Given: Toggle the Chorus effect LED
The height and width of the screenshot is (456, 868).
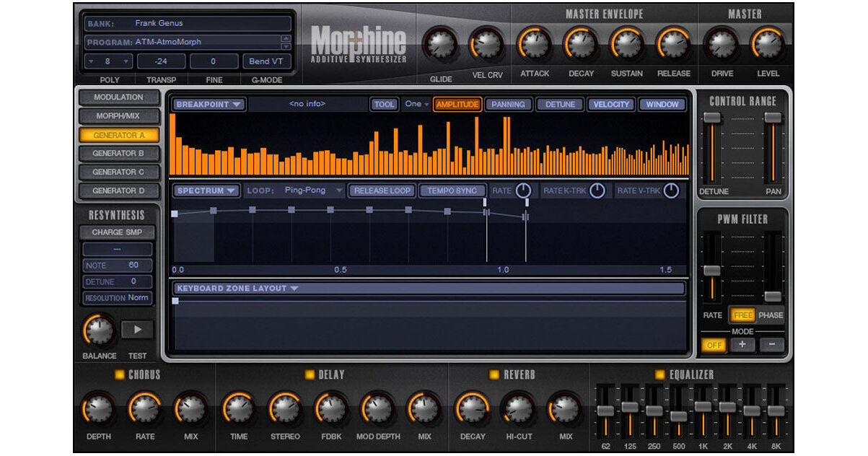Looking at the screenshot, I should (x=120, y=374).
